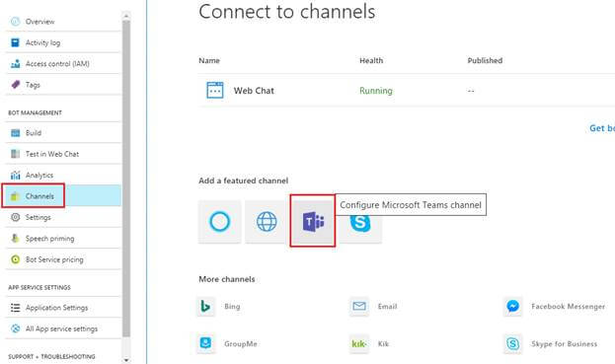Add the Bing channel label
The width and height of the screenshot is (615, 364).
point(232,307)
